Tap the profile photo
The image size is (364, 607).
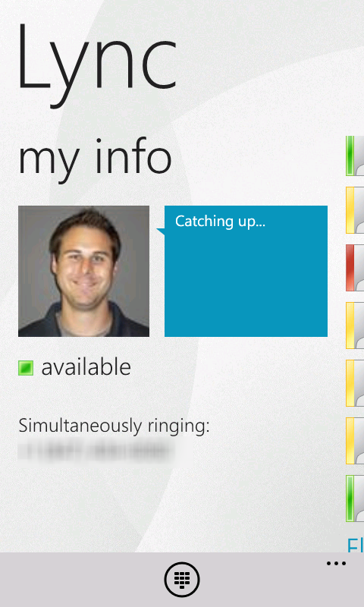click(x=83, y=271)
